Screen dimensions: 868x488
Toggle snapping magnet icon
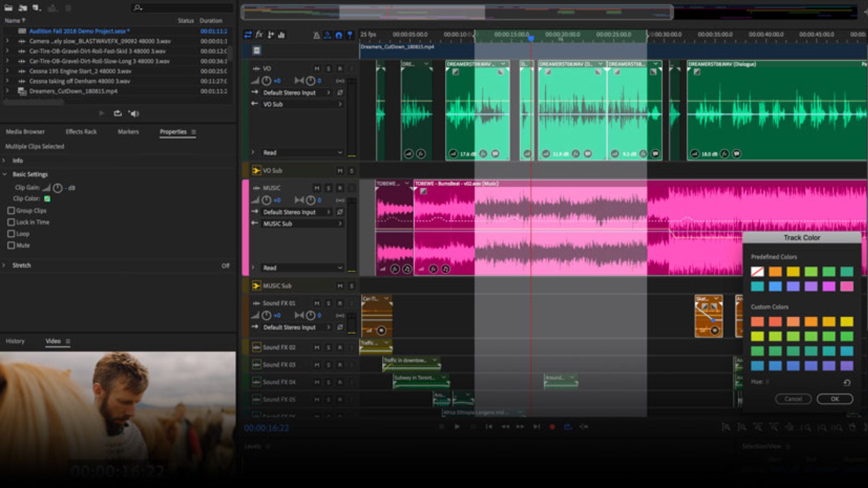pos(339,35)
